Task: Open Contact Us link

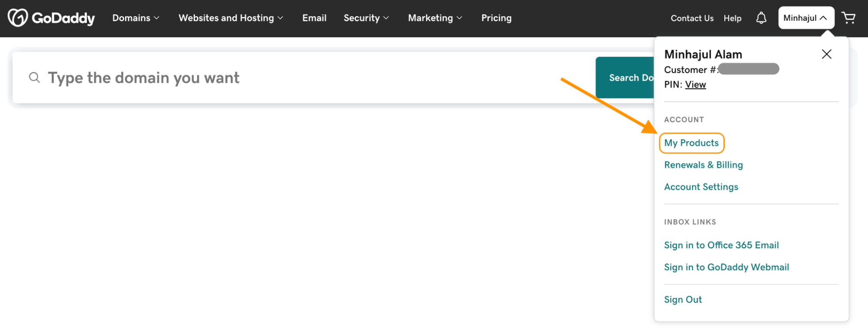Action: pos(692,18)
